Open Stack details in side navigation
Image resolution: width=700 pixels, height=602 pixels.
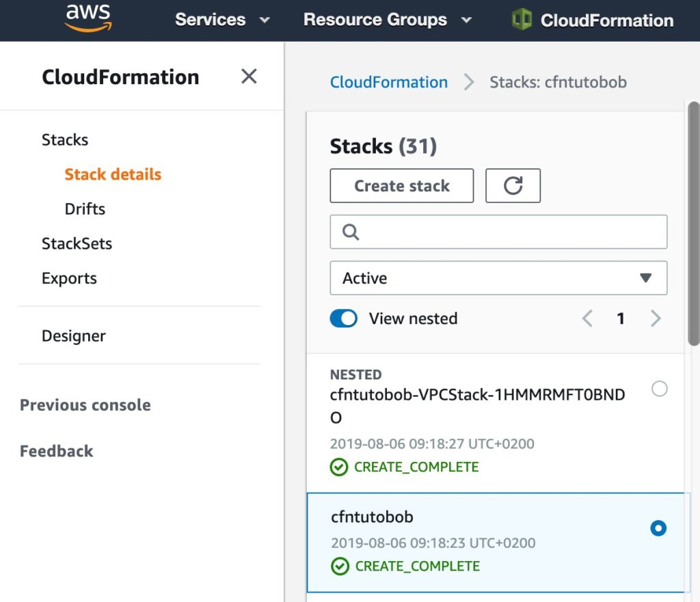click(113, 174)
